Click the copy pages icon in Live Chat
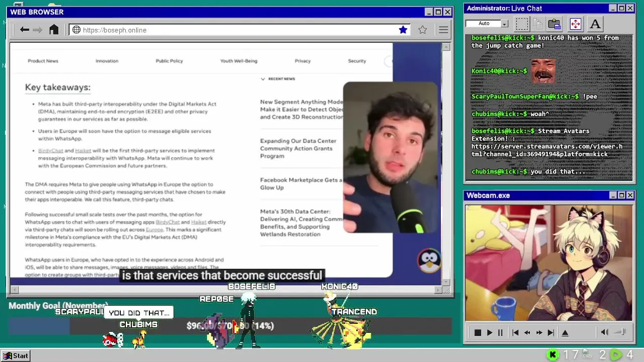The height and width of the screenshot is (362, 644). [538, 24]
